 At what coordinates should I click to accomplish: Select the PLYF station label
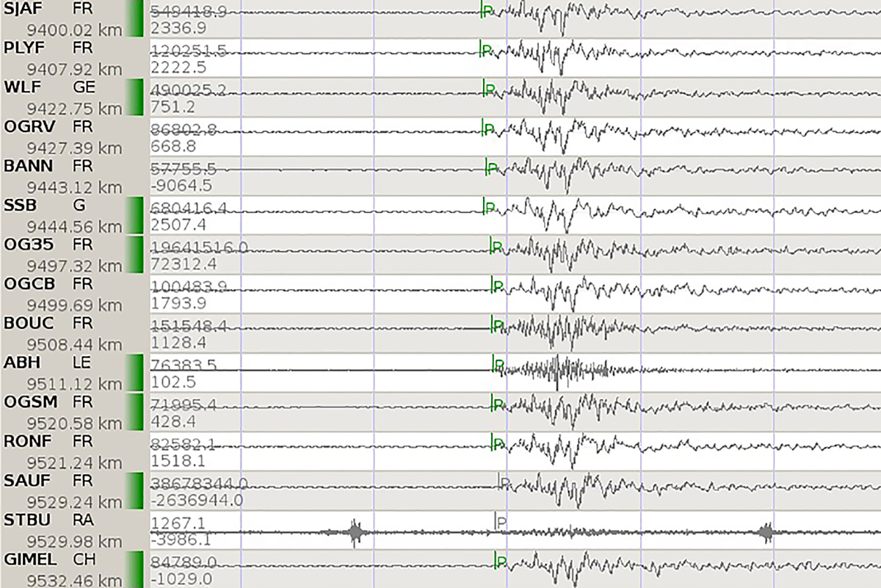click(23, 48)
